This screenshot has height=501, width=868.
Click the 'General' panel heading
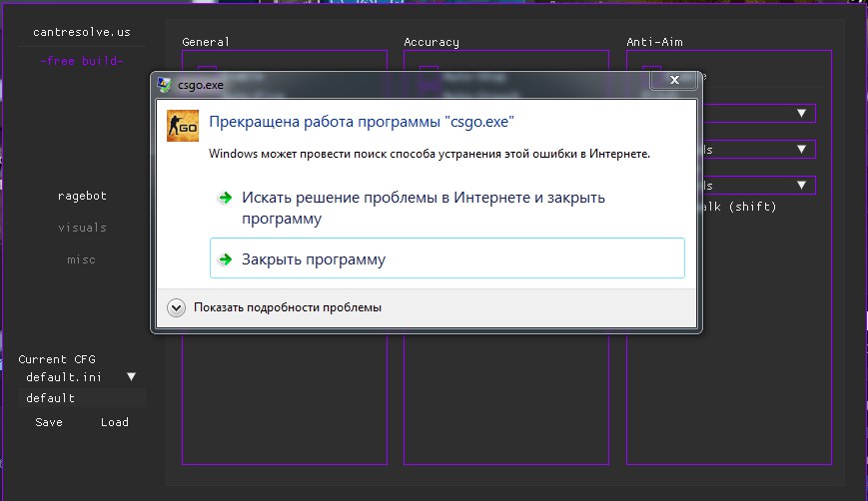206,42
